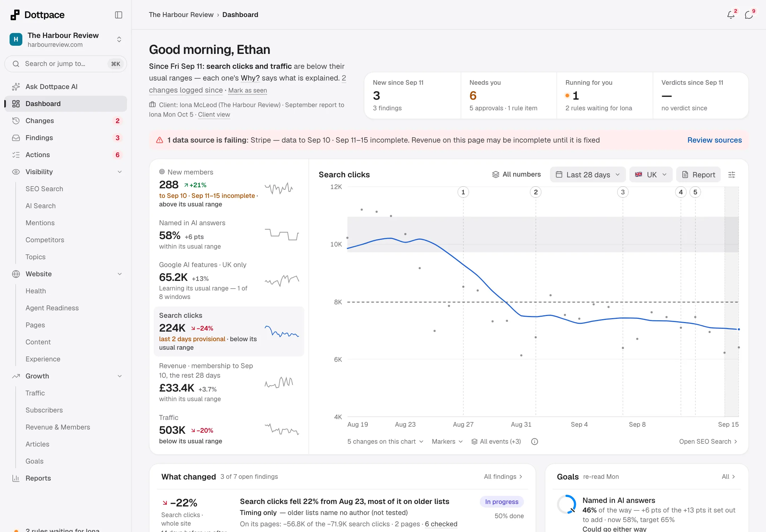Click the 6 checked link
Viewport: 766px width, 532px height.
tap(441, 524)
